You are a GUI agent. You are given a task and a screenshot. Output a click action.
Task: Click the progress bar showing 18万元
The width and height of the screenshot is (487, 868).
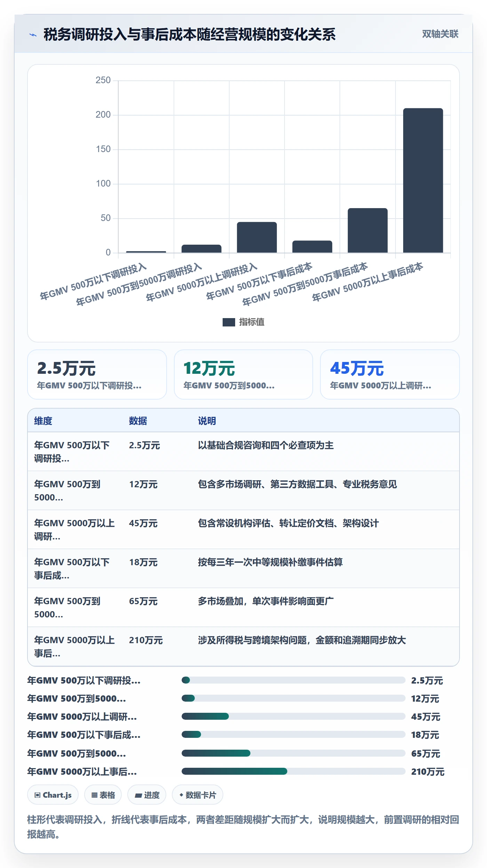(x=293, y=734)
